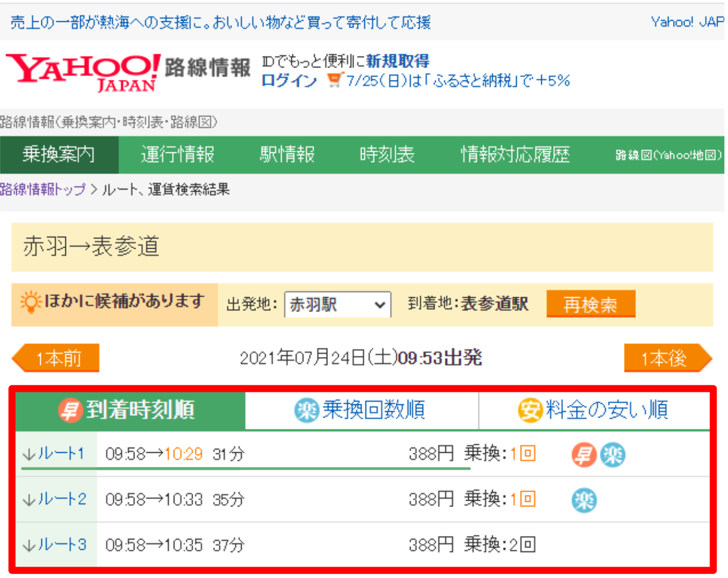728x578 pixels.
Task: Open the 出発地 赤羽駅 dropdown
Action: [x=338, y=304]
